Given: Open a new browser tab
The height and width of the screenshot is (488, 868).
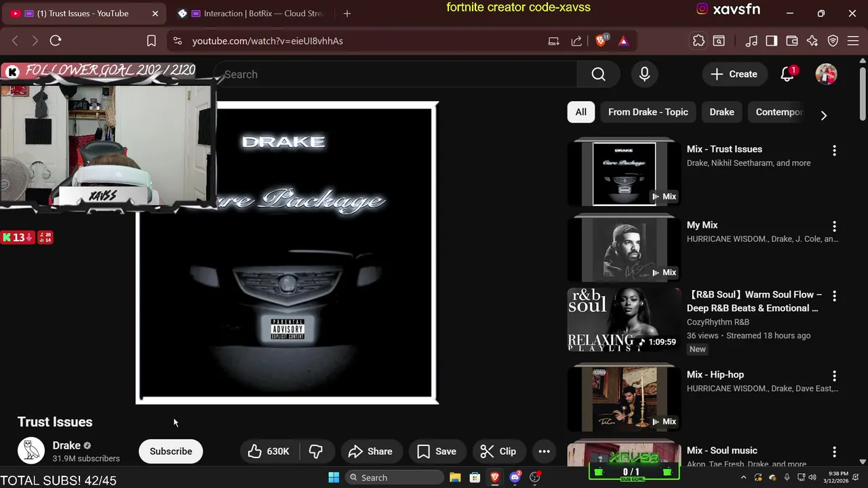Looking at the screenshot, I should [347, 14].
